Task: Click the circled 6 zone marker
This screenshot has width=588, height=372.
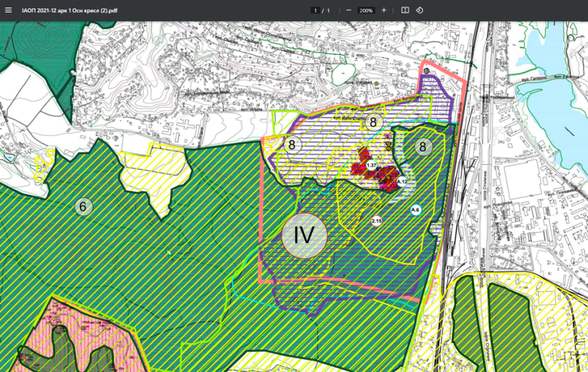Action: pos(83,207)
